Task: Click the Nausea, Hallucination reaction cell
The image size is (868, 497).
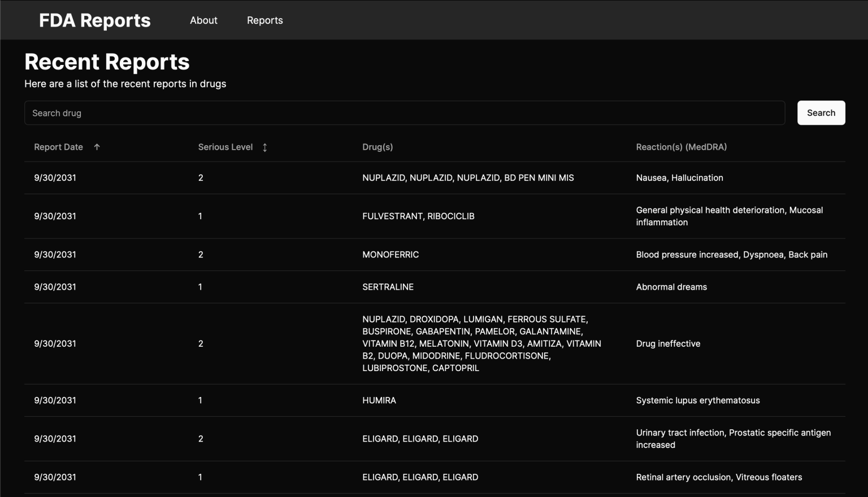Action: point(679,178)
